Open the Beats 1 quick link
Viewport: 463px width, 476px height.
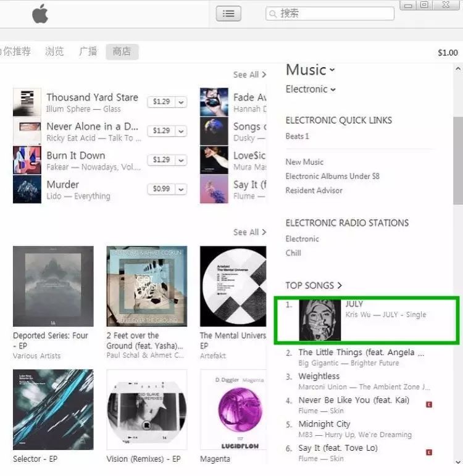point(297,136)
